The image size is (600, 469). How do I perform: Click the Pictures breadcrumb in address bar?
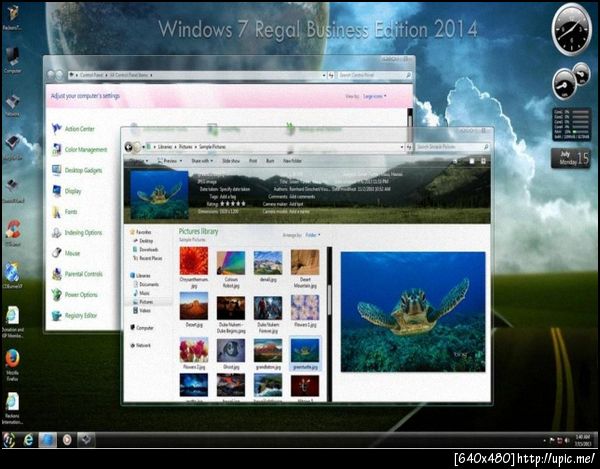pos(186,147)
